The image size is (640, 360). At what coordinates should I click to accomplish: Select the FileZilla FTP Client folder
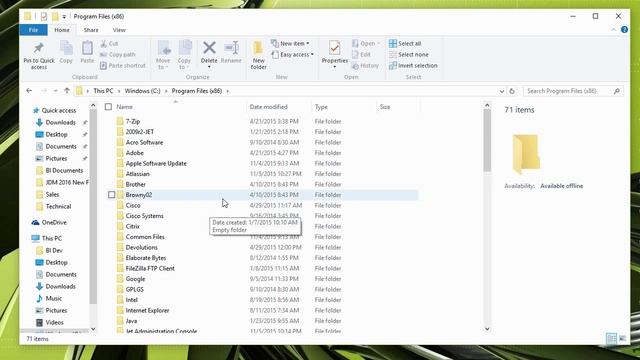point(150,268)
